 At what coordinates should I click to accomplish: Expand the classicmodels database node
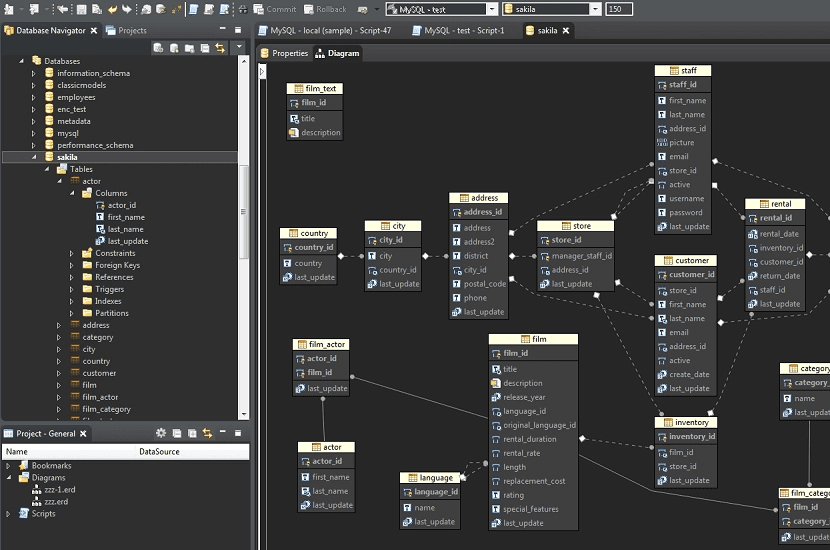33,85
